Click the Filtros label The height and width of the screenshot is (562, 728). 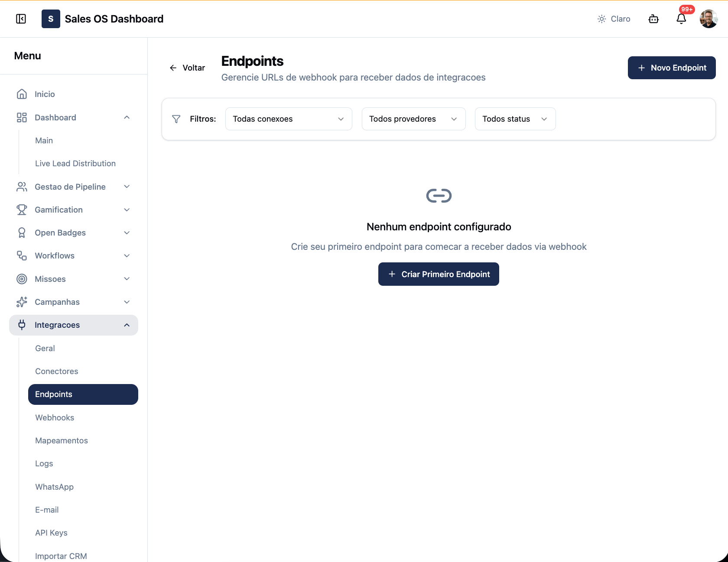(203, 119)
